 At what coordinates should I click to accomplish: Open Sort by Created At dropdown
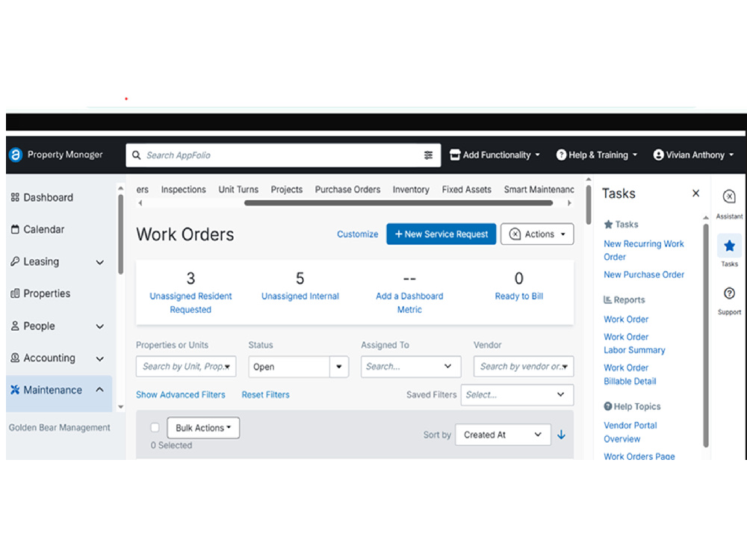pos(503,435)
